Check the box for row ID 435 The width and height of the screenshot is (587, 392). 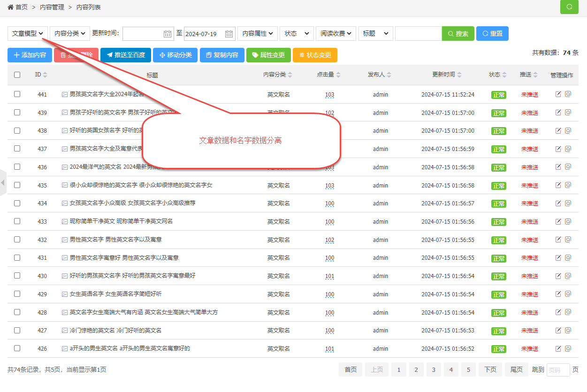17,185
